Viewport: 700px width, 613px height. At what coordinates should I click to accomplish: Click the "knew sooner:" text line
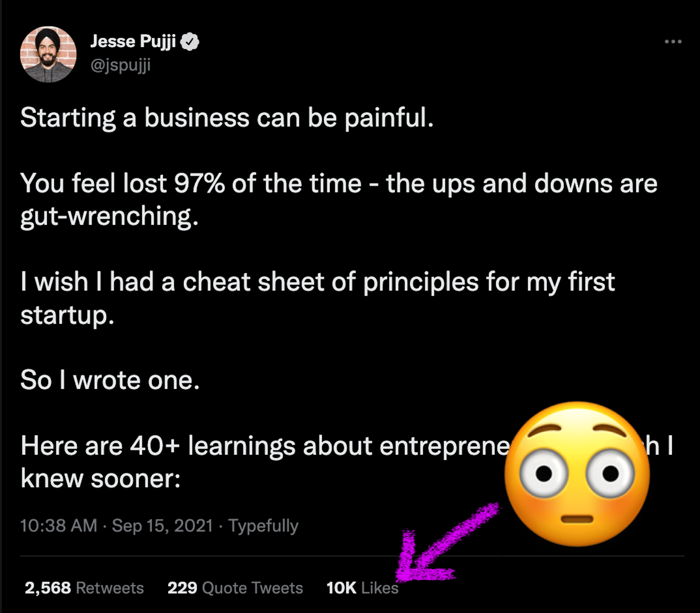(101, 479)
